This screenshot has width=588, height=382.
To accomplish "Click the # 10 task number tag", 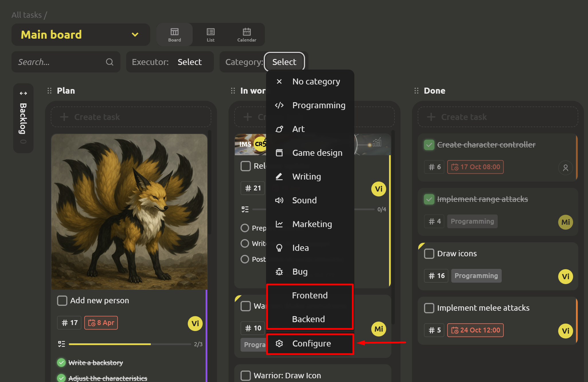I will pyautogui.click(x=253, y=328).
